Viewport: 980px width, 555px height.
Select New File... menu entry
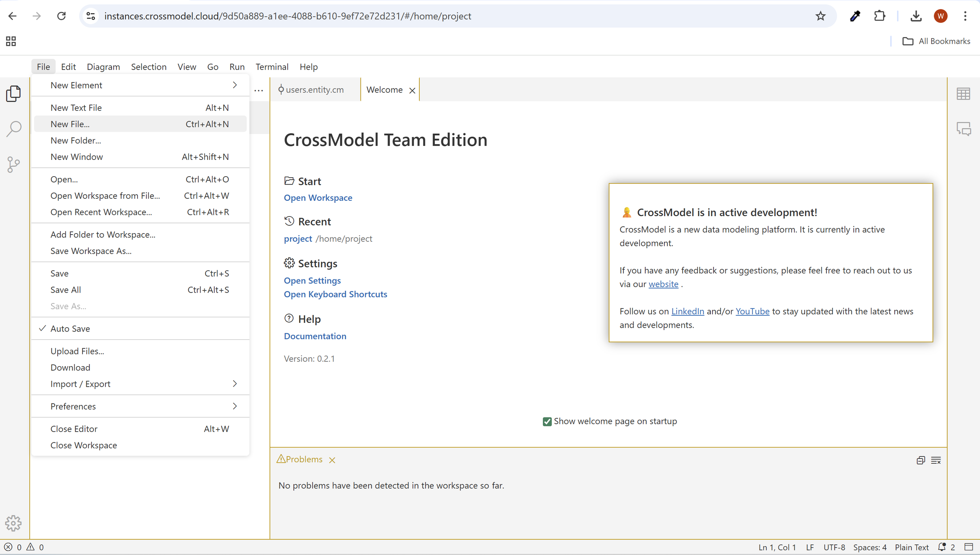pos(70,124)
